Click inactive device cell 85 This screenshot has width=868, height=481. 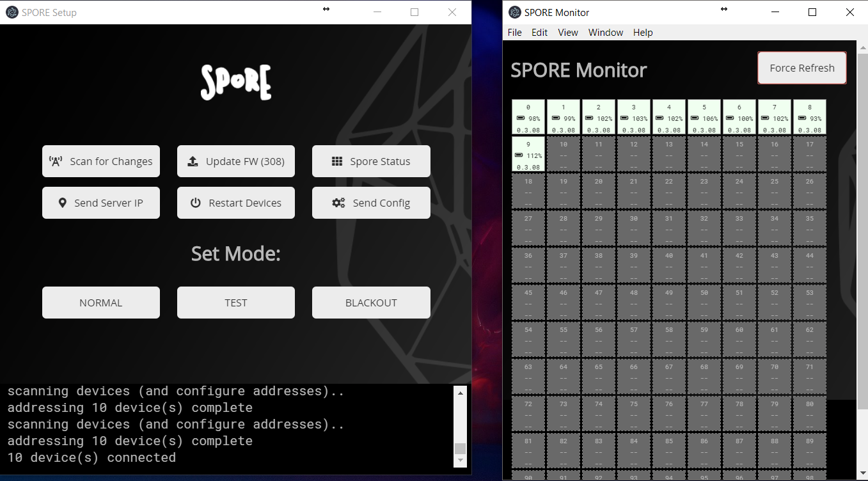pos(669,451)
